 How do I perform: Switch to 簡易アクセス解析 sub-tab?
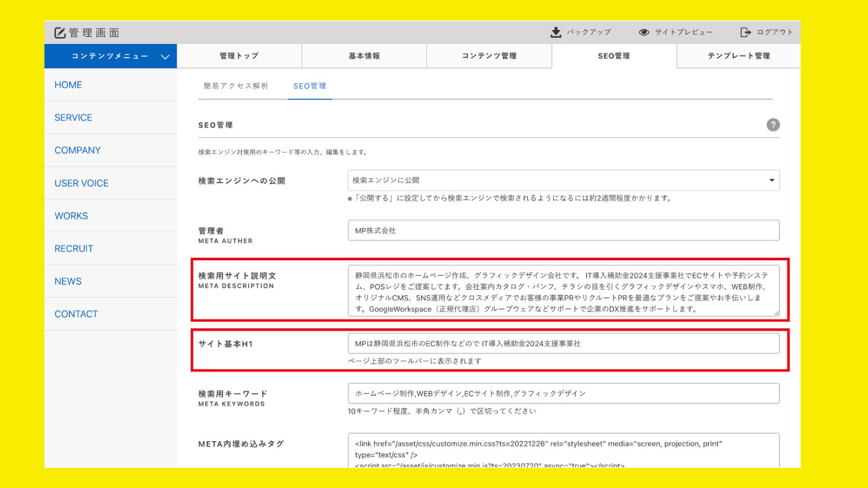236,86
